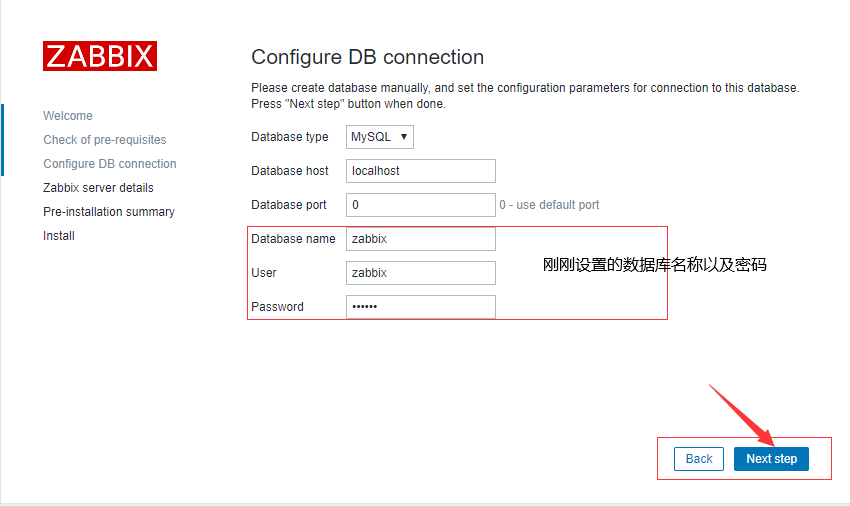Select Configure DB connection sidebar step

[110, 164]
